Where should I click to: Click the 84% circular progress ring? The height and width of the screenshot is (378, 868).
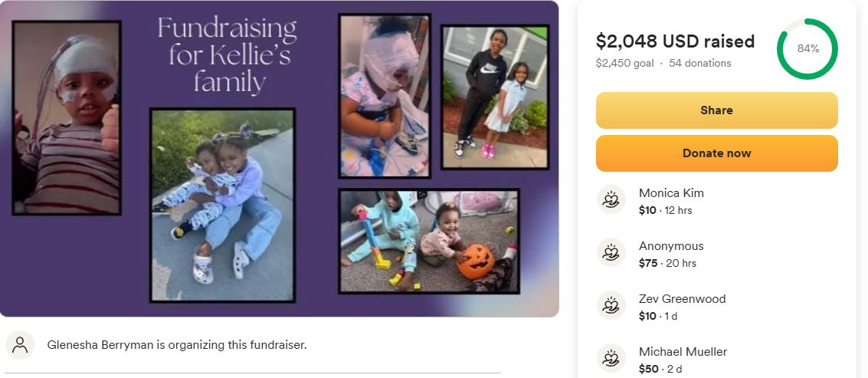coord(807,49)
